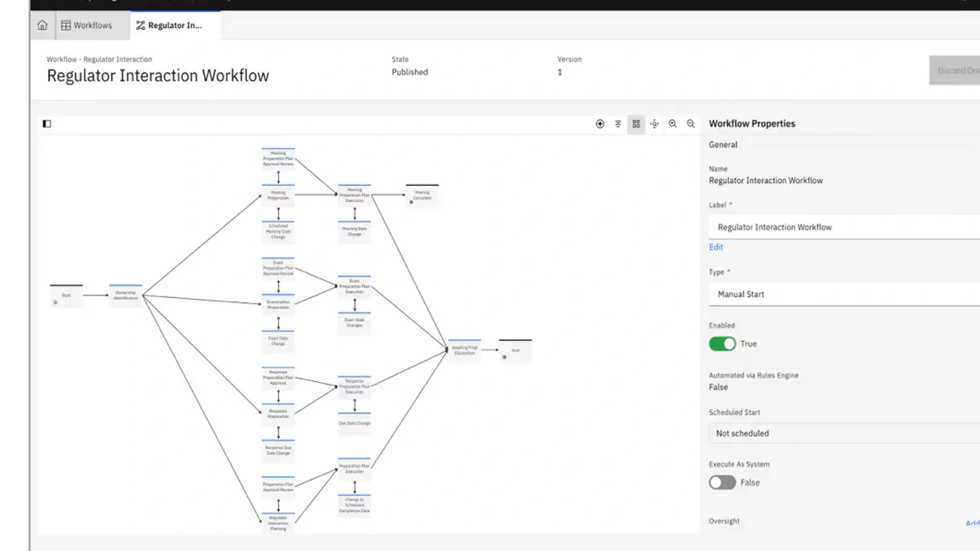Viewport: 980px width, 551px height.
Task: Zoom in on the workflow canvas
Action: coord(673,124)
